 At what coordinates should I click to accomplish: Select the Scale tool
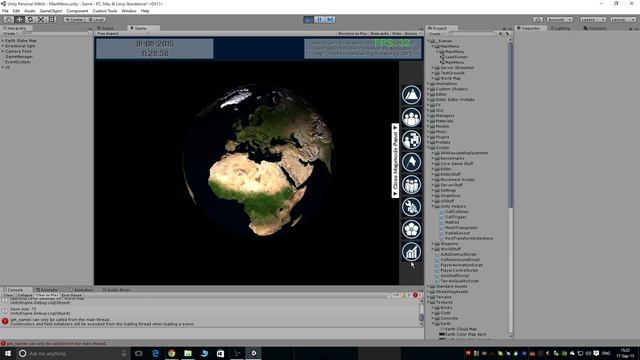tap(41, 20)
